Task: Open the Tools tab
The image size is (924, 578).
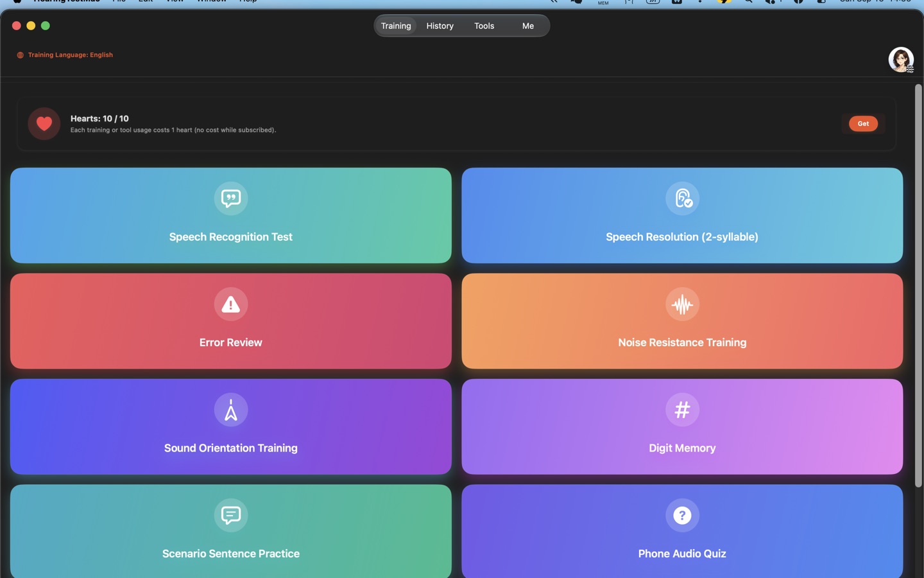Action: pyautogui.click(x=484, y=26)
